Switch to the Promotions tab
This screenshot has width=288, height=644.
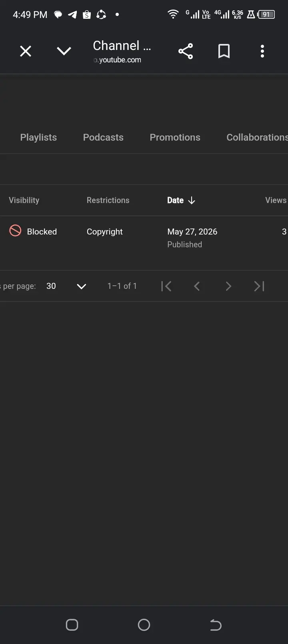coord(175,137)
